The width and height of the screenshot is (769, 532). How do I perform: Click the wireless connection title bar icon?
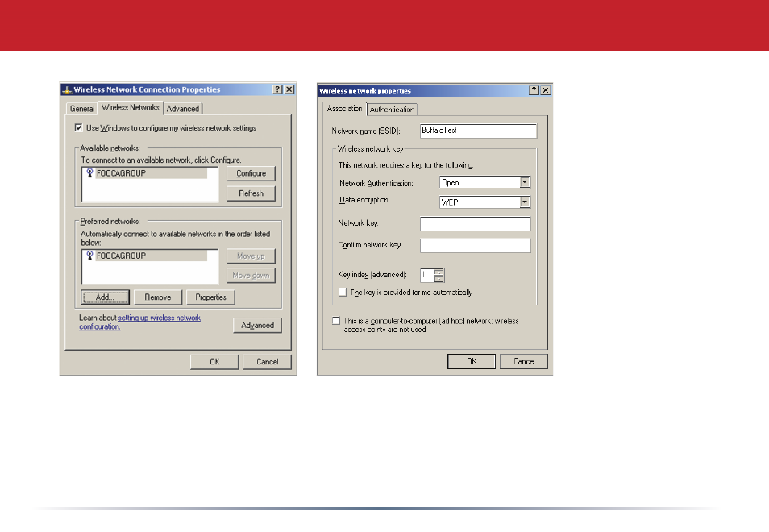coord(67,89)
